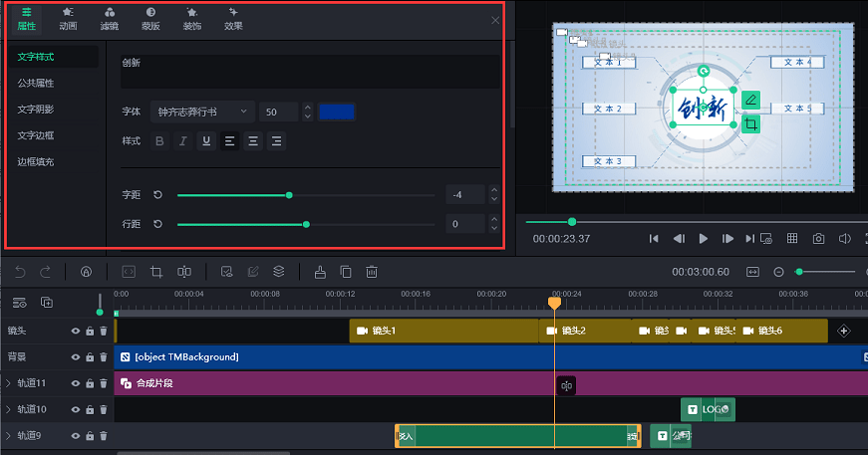Click the edit pencil icon beside preview text

tap(750, 101)
